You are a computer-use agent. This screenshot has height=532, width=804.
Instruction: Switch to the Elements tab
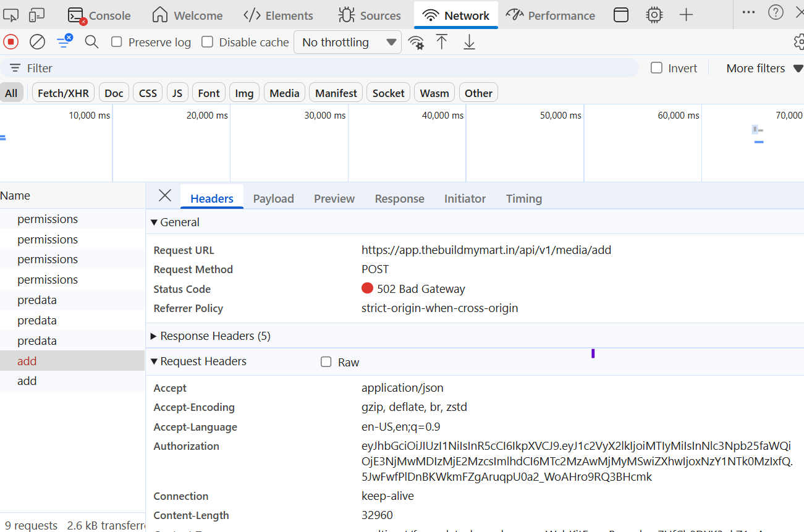coord(278,15)
